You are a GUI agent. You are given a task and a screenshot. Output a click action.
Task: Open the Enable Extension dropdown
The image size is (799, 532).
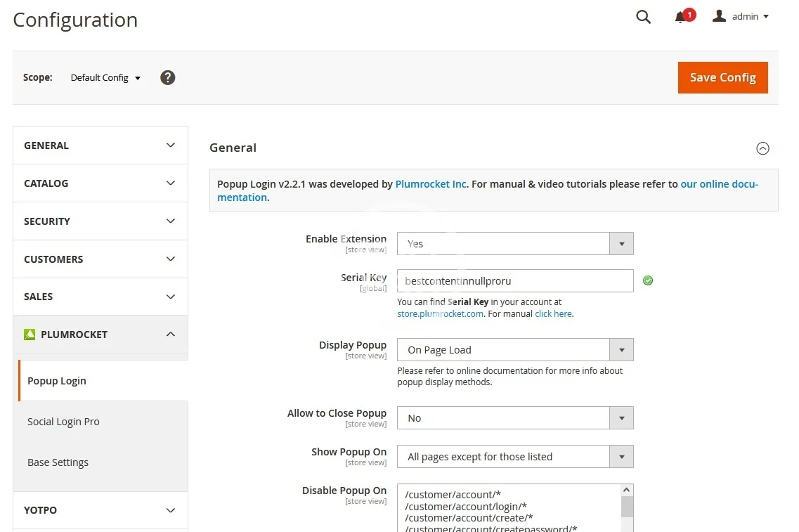pos(515,244)
